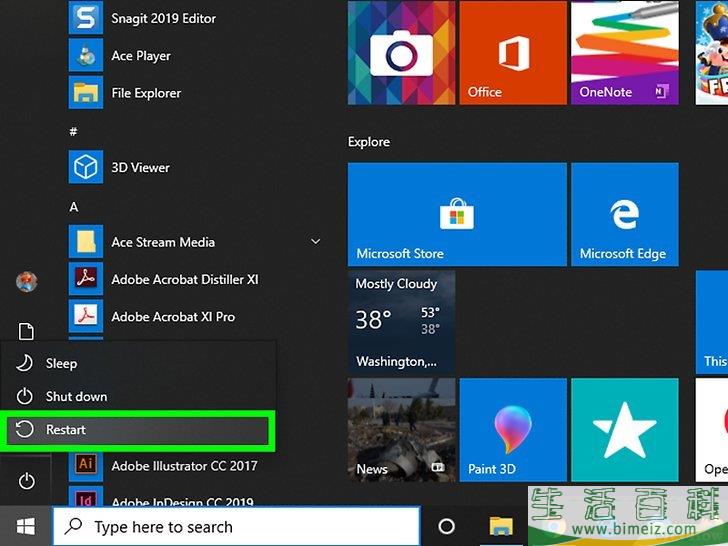The image size is (728, 546).
Task: Open the Microsoft Store tile
Action: pos(456,215)
